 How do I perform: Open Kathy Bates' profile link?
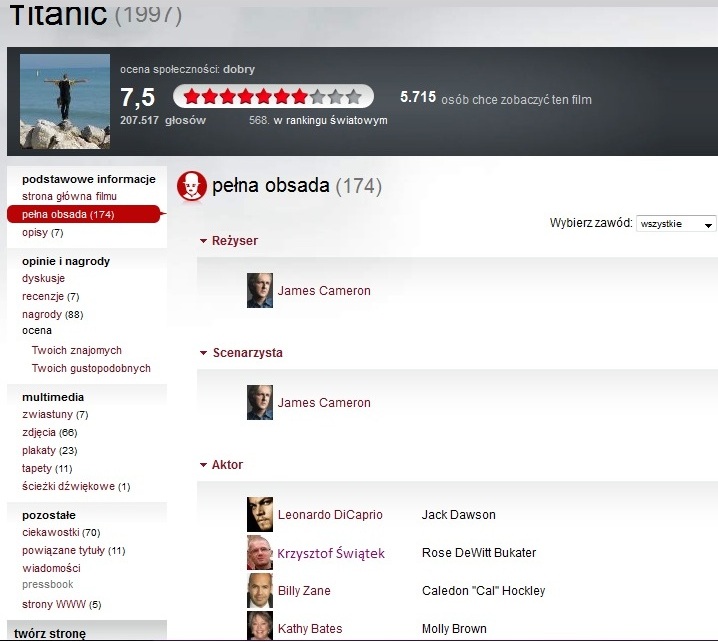point(310,629)
